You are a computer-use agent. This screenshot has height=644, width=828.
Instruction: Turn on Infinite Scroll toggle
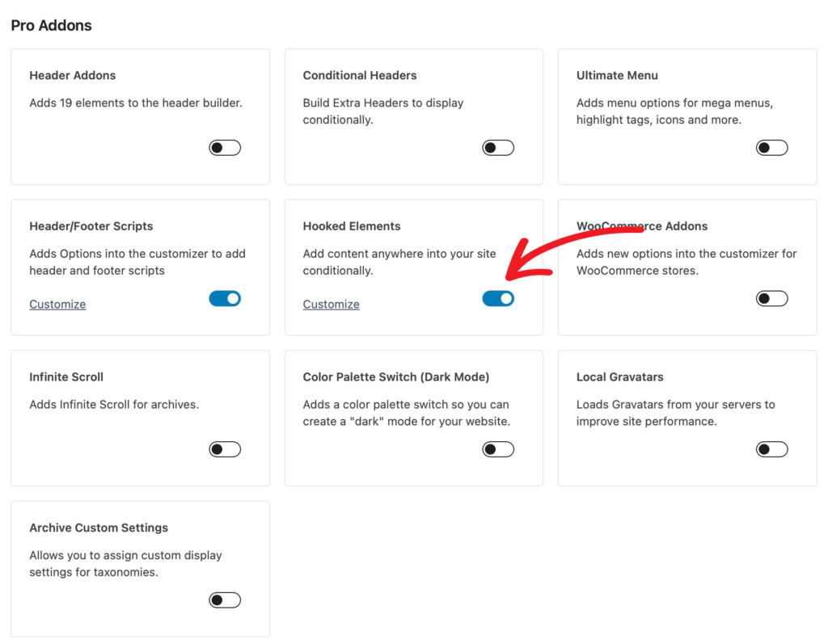pyautogui.click(x=225, y=449)
